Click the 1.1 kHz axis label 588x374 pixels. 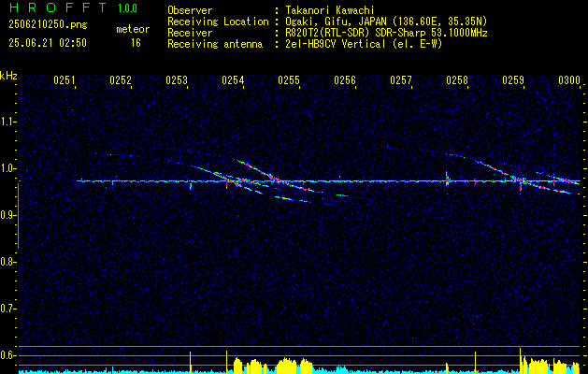coord(7,122)
